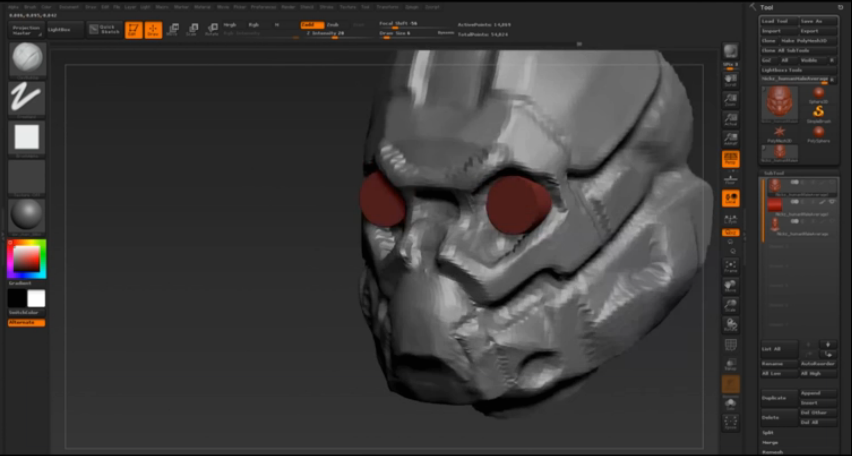Image resolution: width=852 pixels, height=456 pixels.
Task: Click the Zoom canvas icon
Action: 731,99
